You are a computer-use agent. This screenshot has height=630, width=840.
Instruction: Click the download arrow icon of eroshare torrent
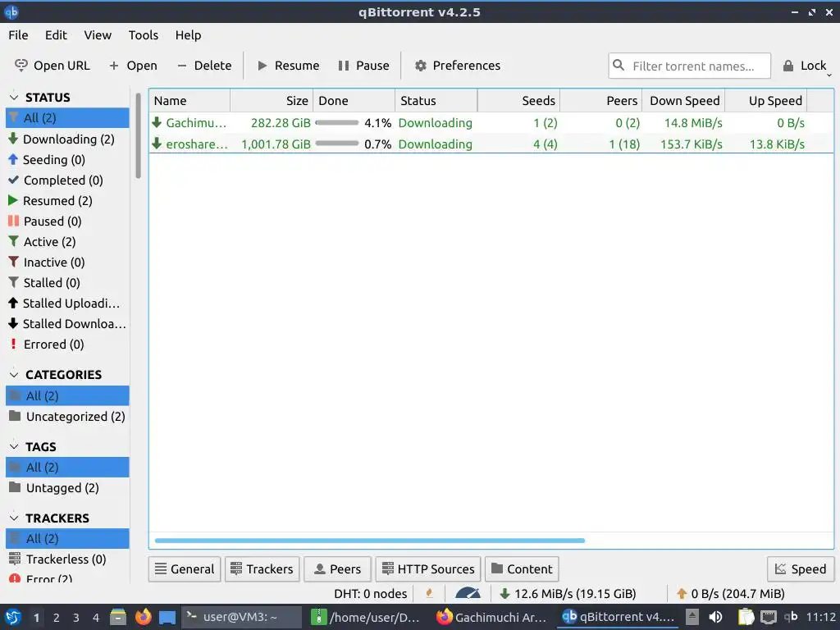[157, 144]
